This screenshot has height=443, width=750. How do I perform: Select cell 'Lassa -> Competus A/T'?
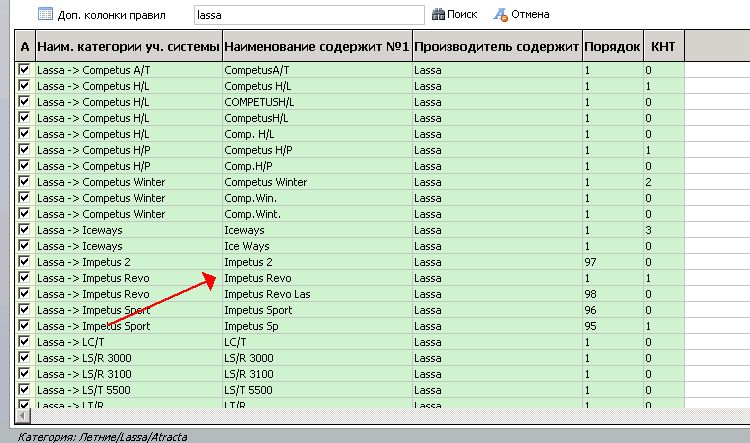tap(129, 70)
